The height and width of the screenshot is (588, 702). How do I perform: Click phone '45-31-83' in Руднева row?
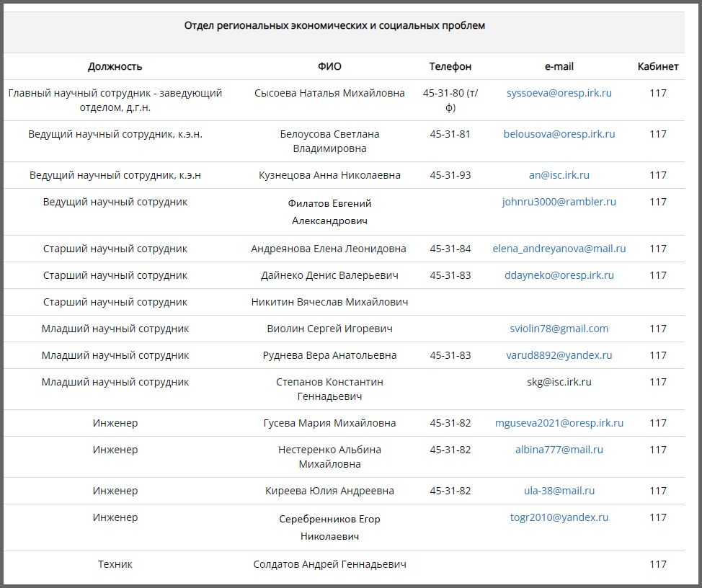pos(450,355)
